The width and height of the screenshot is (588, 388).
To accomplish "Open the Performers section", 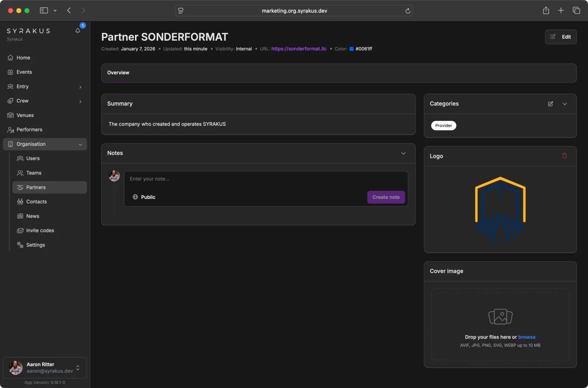I will (x=29, y=129).
